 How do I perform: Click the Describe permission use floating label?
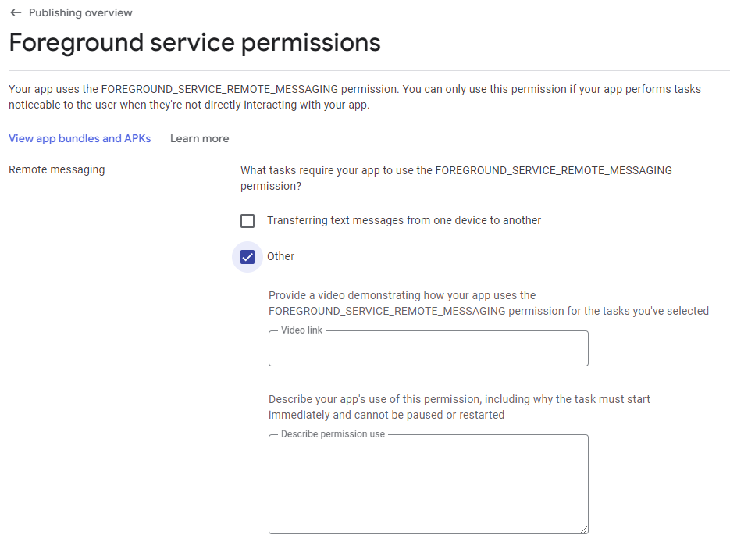tap(333, 434)
